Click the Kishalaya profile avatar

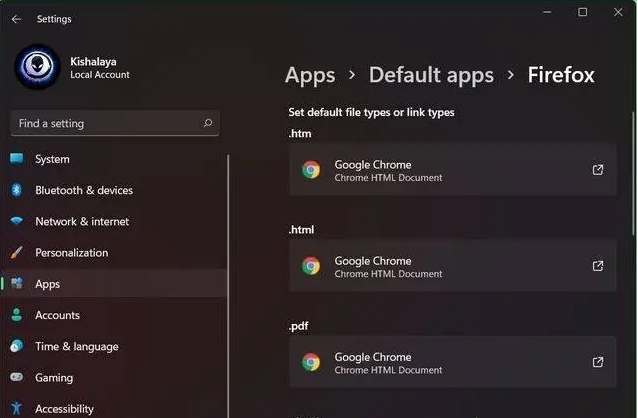38,68
